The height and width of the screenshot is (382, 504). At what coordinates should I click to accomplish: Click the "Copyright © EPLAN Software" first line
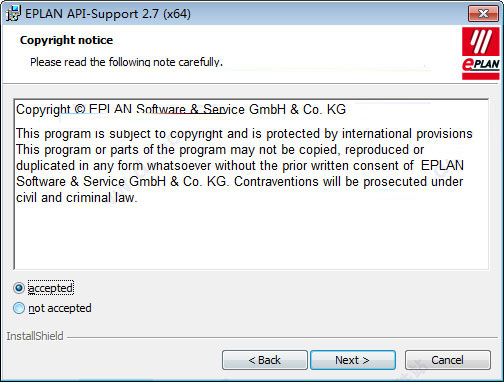pos(181,109)
